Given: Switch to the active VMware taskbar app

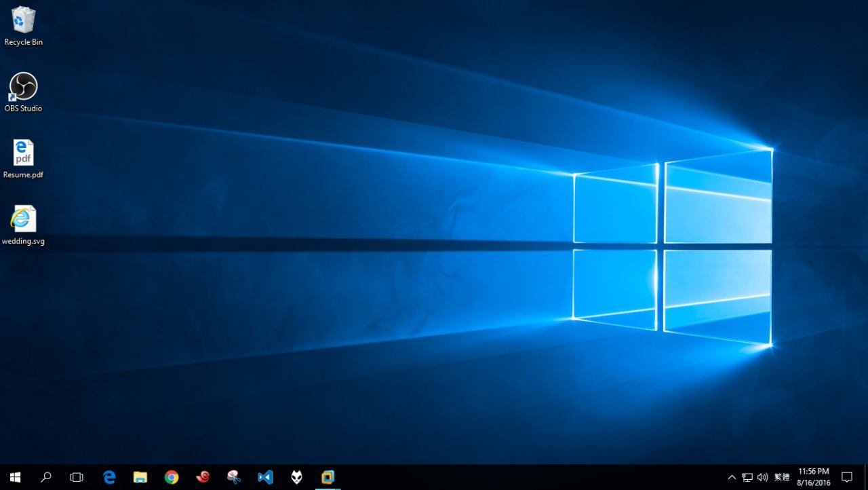Looking at the screenshot, I should pos(328,477).
